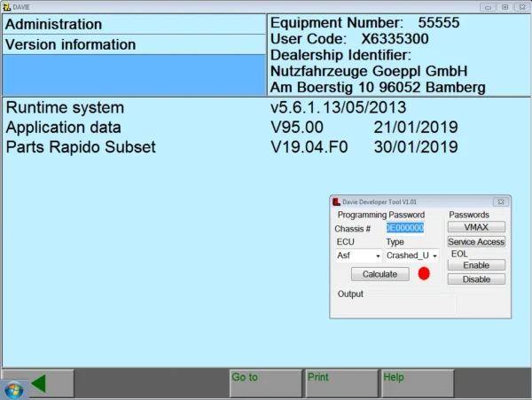Click the Nutzfahrzeuge Goeppl GmbH text

[x=369, y=71]
